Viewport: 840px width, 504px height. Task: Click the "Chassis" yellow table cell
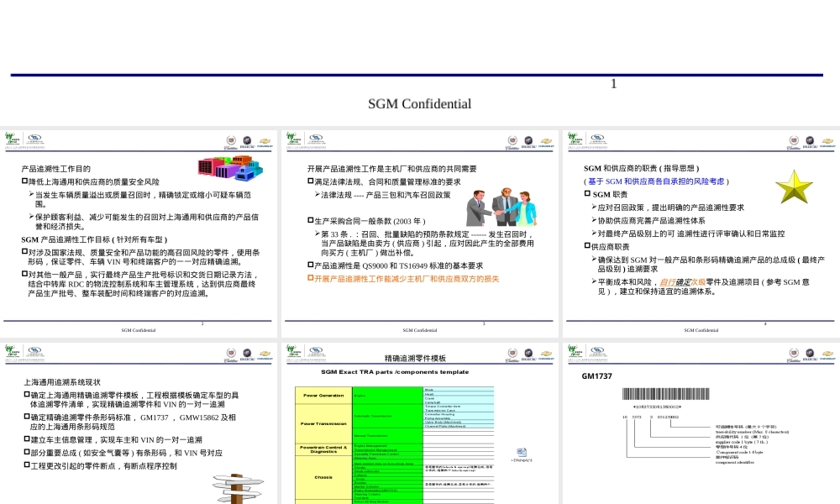click(323, 477)
